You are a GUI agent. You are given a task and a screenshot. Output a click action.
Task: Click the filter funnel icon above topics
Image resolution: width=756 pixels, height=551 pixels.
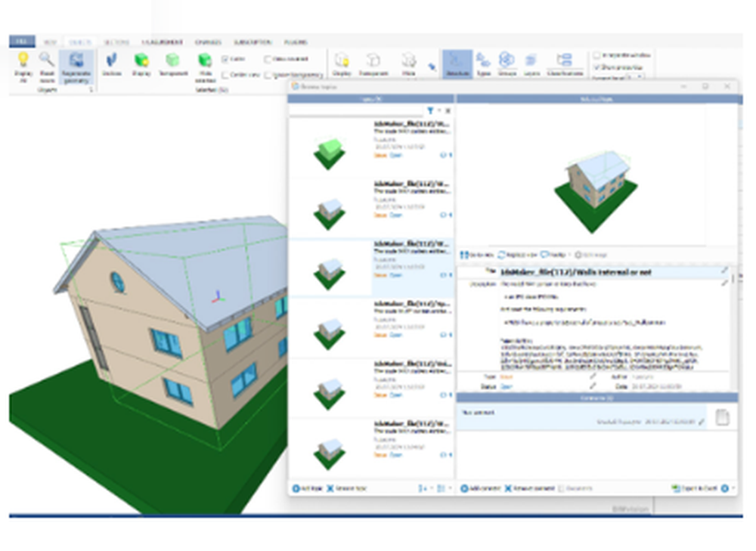[430, 110]
